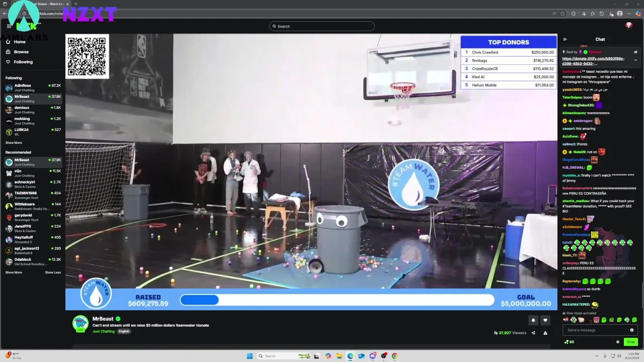Click yassin3653 username in chat
This screenshot has width=644, height=362.
pyautogui.click(x=572, y=89)
